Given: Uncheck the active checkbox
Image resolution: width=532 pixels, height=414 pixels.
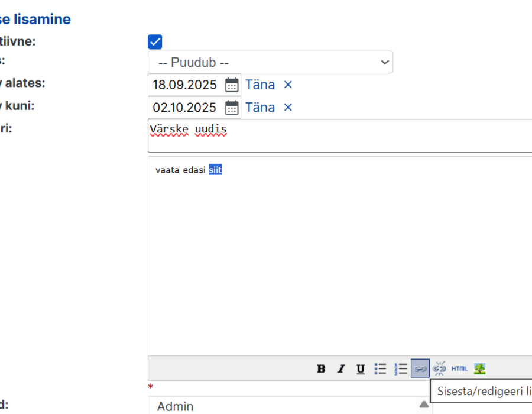Looking at the screenshot, I should pyautogui.click(x=155, y=42).
